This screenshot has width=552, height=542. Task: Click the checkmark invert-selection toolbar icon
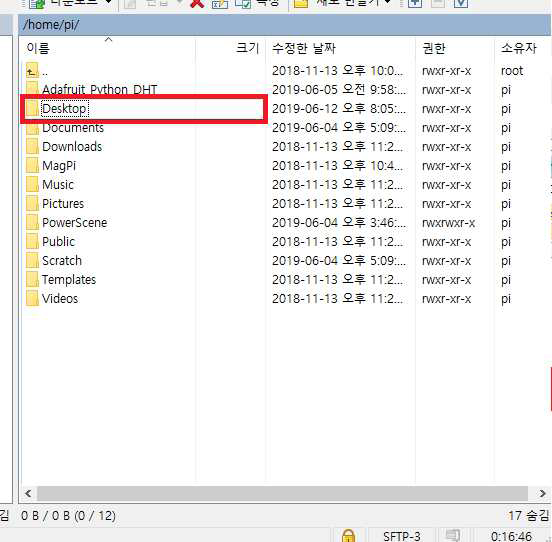[x=461, y=3]
